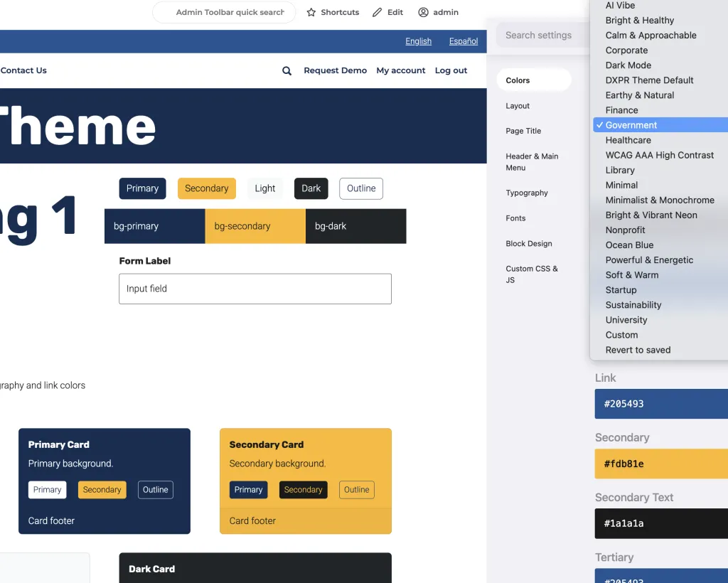The image size is (728, 583).
Task: Click the "Request Demo" link
Action: pos(335,70)
